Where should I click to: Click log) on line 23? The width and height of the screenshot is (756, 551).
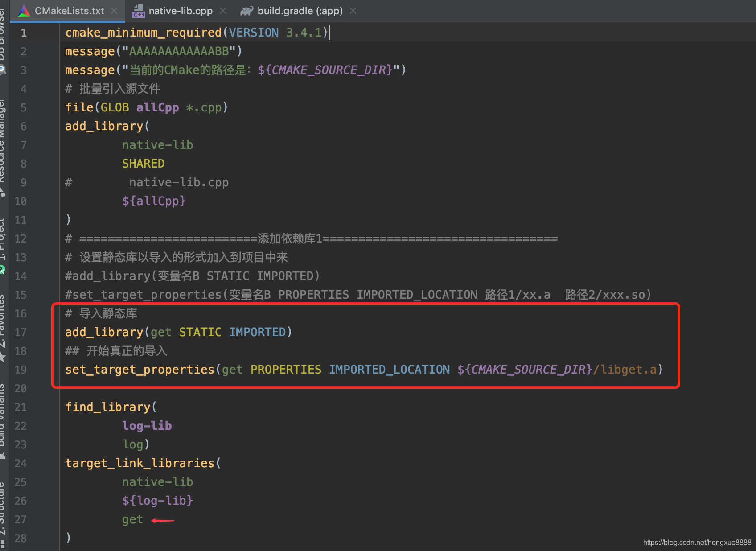136,444
